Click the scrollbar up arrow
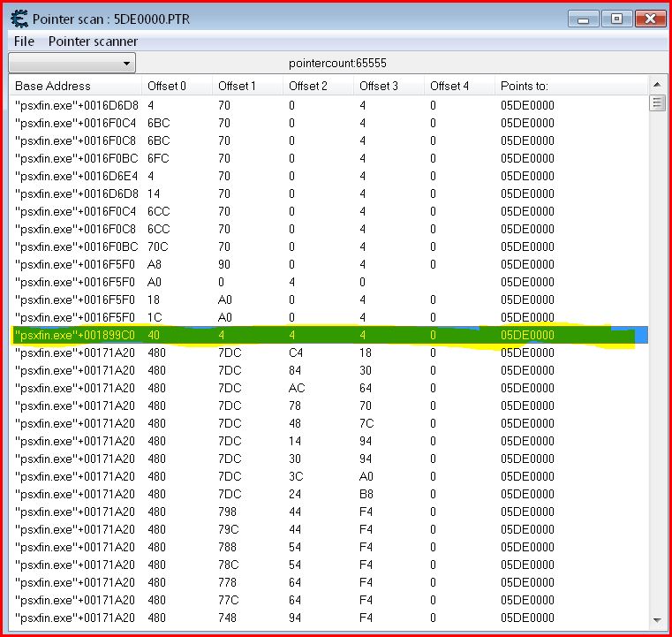The height and width of the screenshot is (637, 672). (656, 85)
